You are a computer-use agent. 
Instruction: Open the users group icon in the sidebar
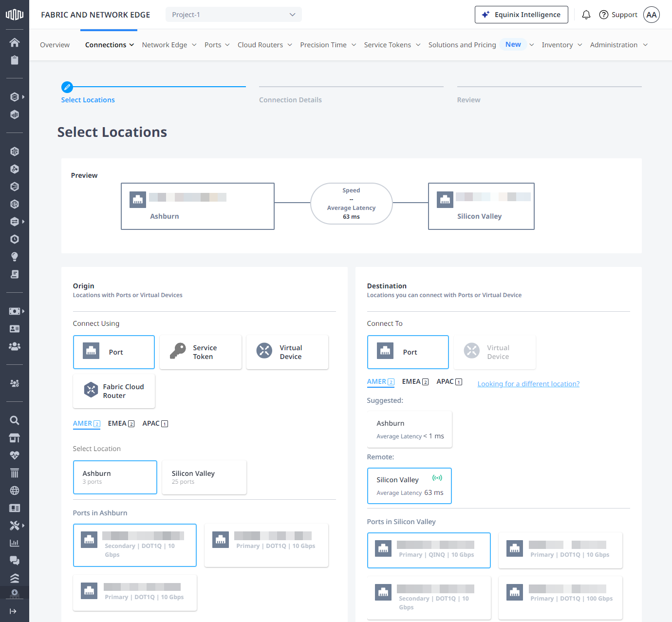pos(15,346)
